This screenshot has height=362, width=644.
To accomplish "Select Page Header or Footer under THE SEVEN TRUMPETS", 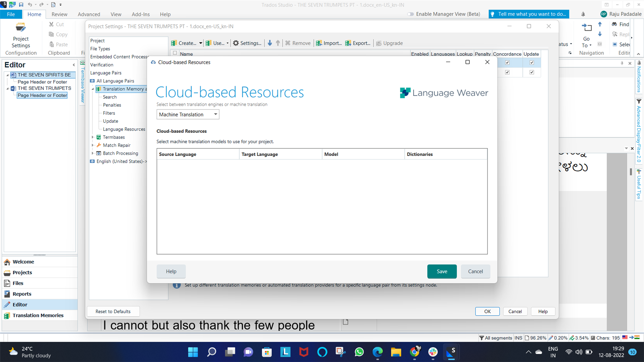I will pyautogui.click(x=42, y=95).
